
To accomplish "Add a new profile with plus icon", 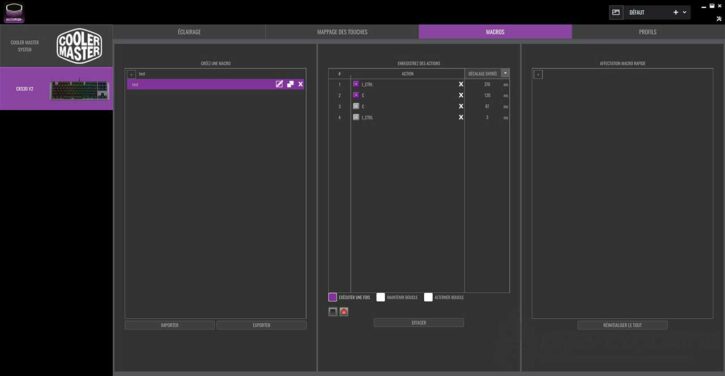I will (x=676, y=12).
